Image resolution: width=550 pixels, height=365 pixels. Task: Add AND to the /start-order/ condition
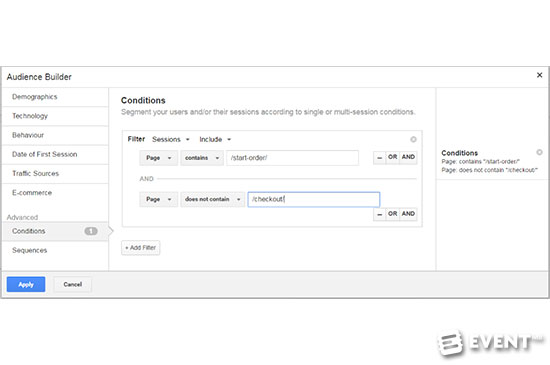tap(408, 157)
